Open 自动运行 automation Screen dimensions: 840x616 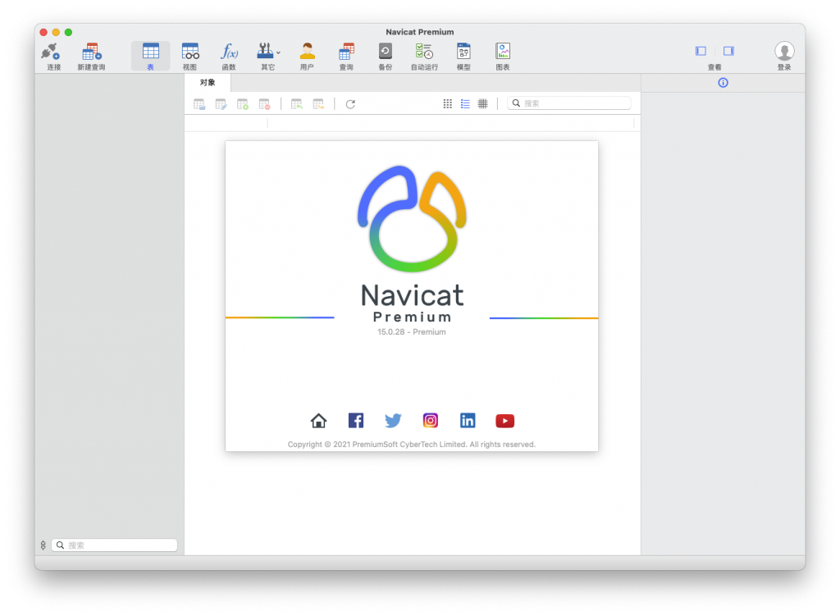pos(424,57)
